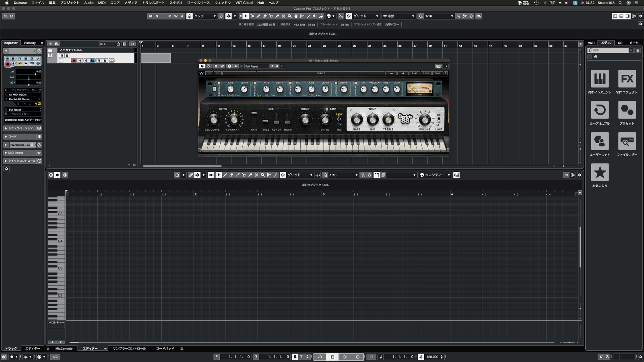Open automation mode タッチ dropdown
The image size is (644, 362).
click(205, 16)
